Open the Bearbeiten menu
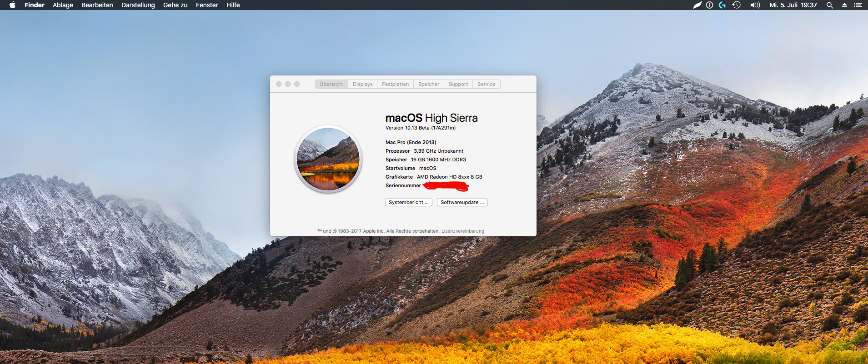This screenshot has height=364, width=868. 97,5
